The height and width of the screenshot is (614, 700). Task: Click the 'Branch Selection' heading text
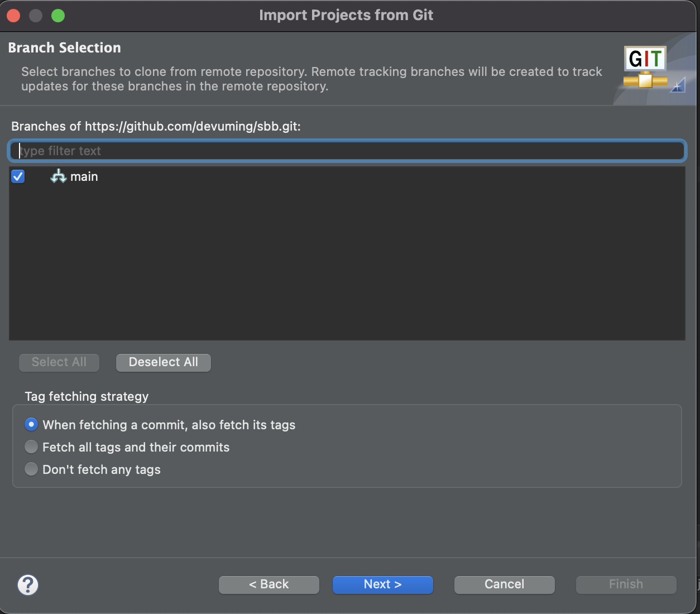click(65, 47)
